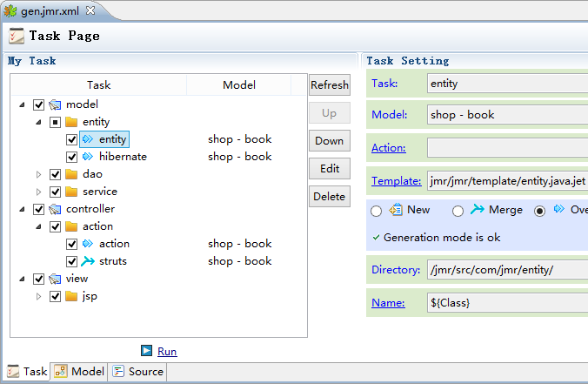Click the action task overwrite icon

pyautogui.click(x=88, y=244)
